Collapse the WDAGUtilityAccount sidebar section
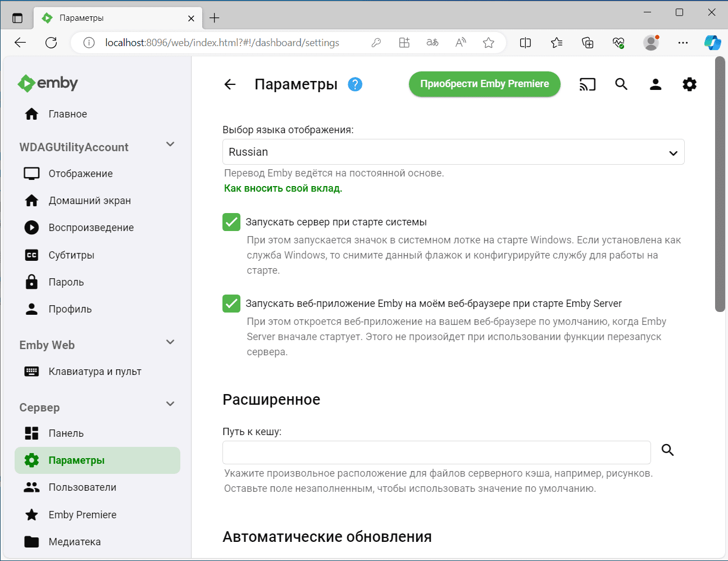This screenshot has height=561, width=728. (x=170, y=144)
